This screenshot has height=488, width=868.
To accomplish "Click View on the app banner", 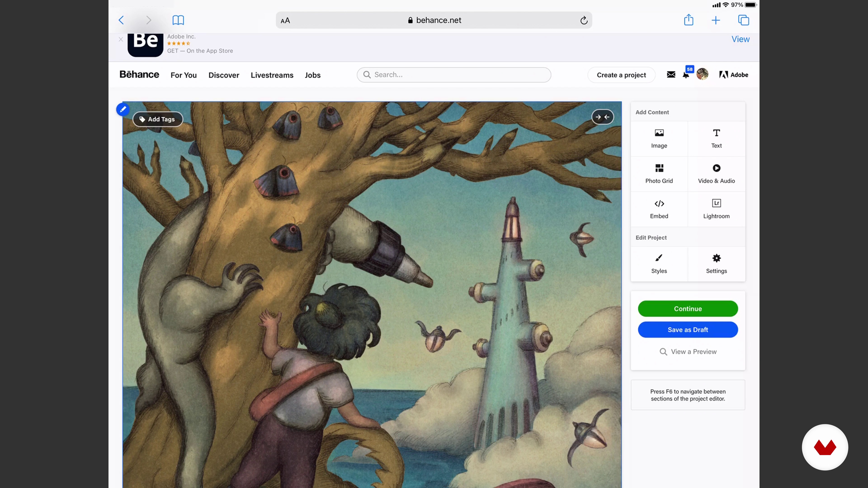I will (740, 39).
